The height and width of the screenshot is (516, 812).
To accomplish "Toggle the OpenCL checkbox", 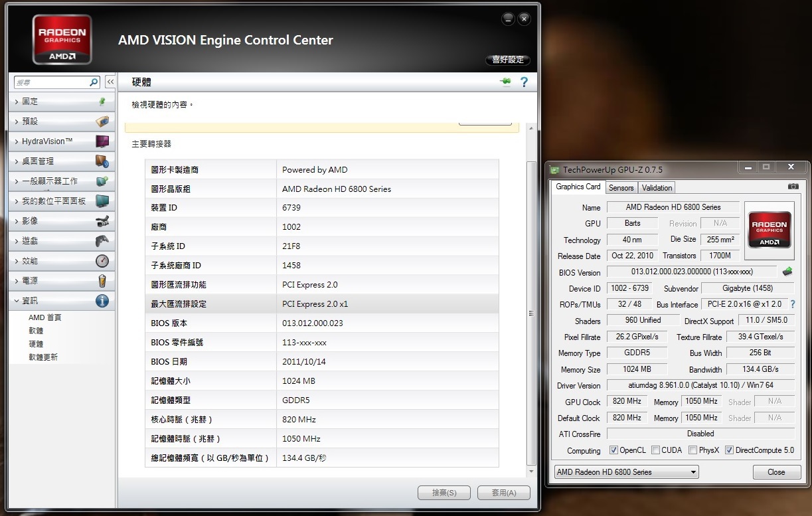I will (613, 450).
